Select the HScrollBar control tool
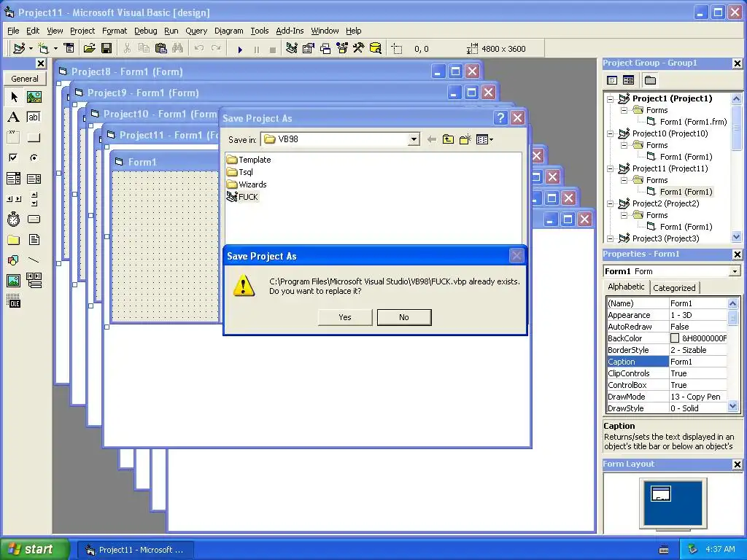 pos(14,199)
